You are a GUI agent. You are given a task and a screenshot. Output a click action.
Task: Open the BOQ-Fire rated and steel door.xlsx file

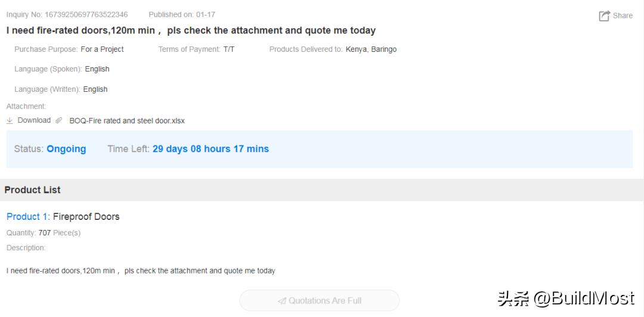click(127, 121)
